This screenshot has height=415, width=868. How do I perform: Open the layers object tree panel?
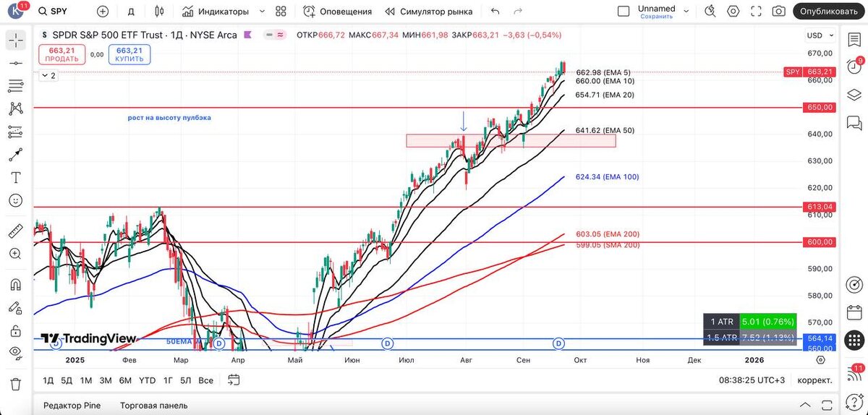tap(855, 94)
